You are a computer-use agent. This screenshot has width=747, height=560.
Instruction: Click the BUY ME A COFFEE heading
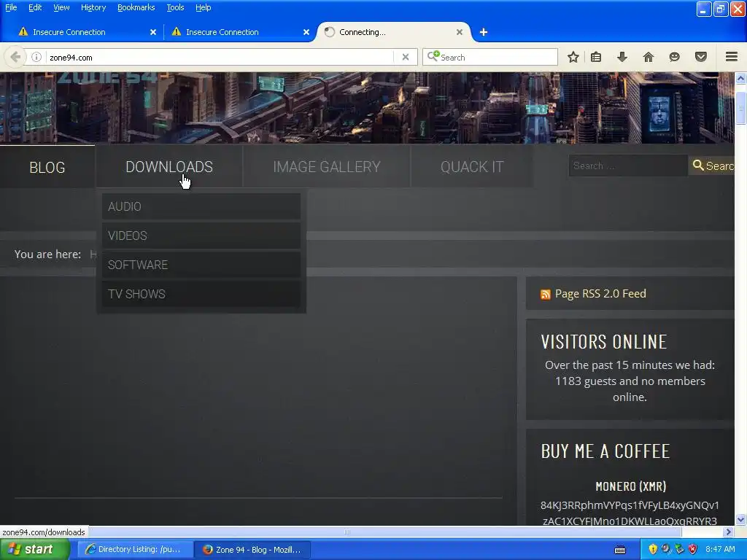click(x=605, y=451)
